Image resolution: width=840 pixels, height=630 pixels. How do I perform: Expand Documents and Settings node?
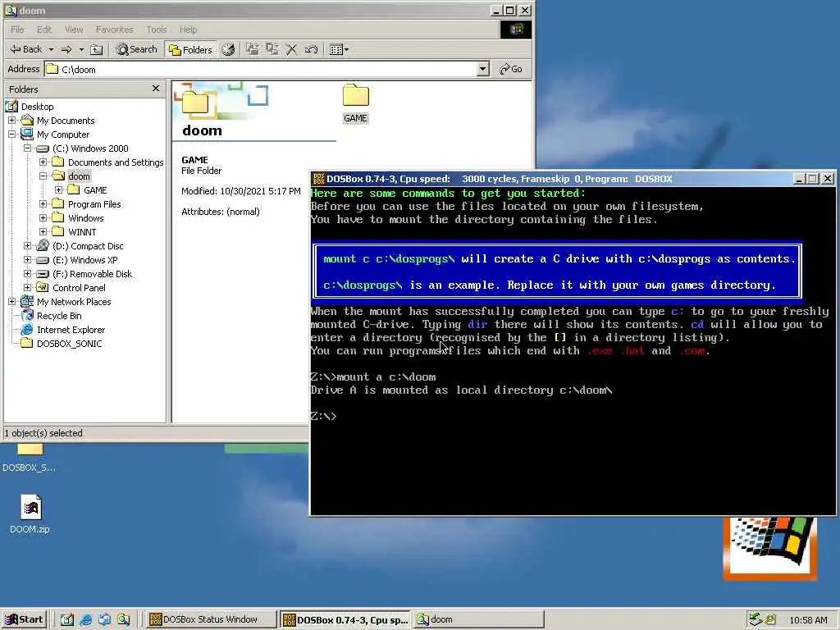pos(43,162)
